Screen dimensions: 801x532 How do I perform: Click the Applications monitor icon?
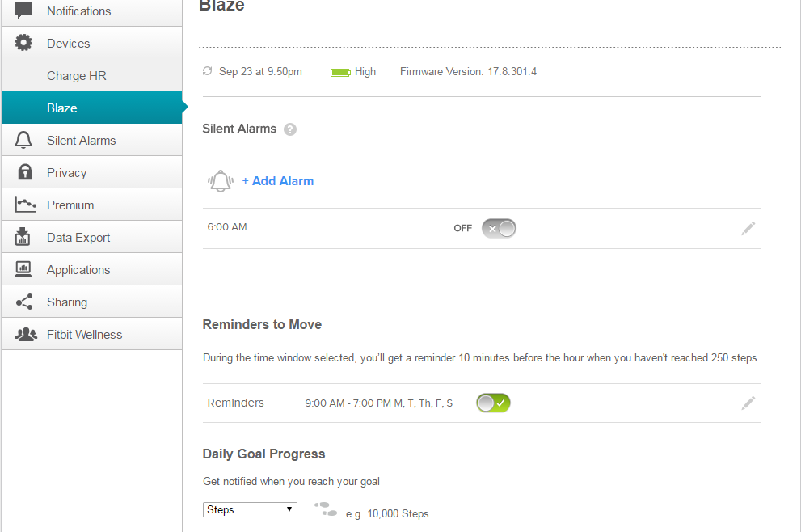click(x=23, y=268)
